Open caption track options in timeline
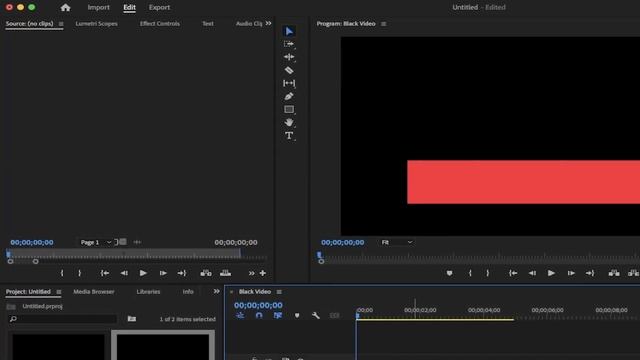Viewport: 640px width, 360px height. tap(334, 316)
